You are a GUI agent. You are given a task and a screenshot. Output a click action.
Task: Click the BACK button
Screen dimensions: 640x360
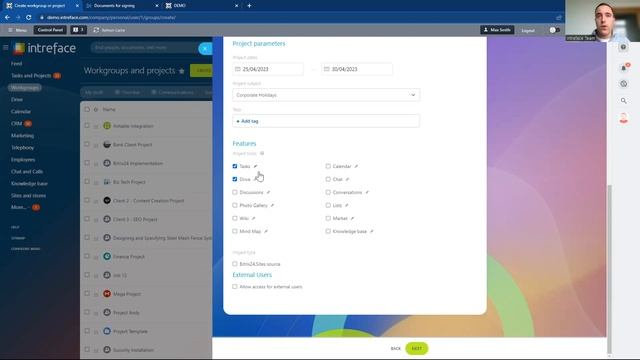[396, 349]
